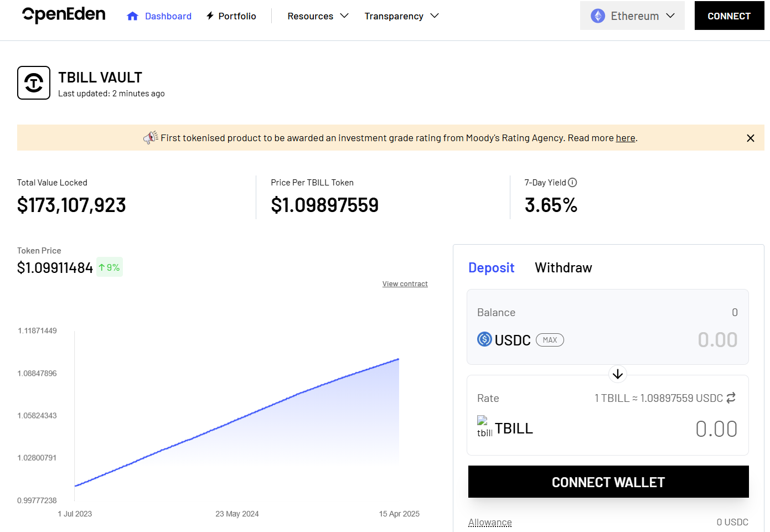Click the OpenEden logo
The width and height of the screenshot is (770, 532).
pyautogui.click(x=64, y=15)
